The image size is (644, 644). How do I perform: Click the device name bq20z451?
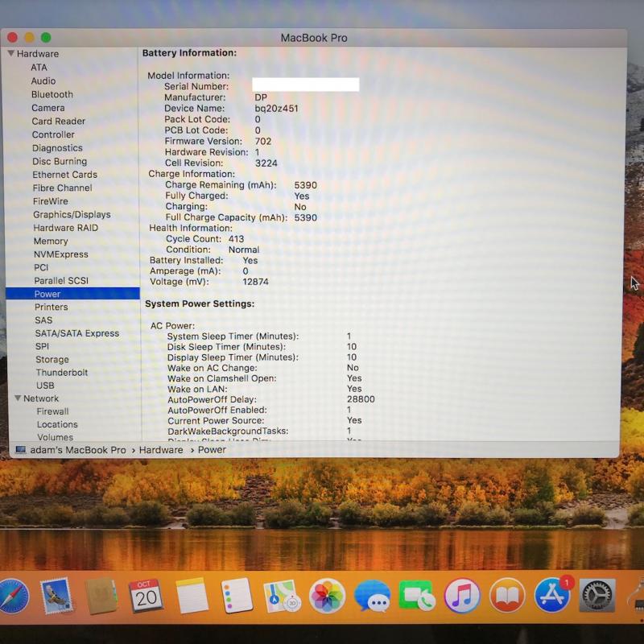click(x=276, y=109)
